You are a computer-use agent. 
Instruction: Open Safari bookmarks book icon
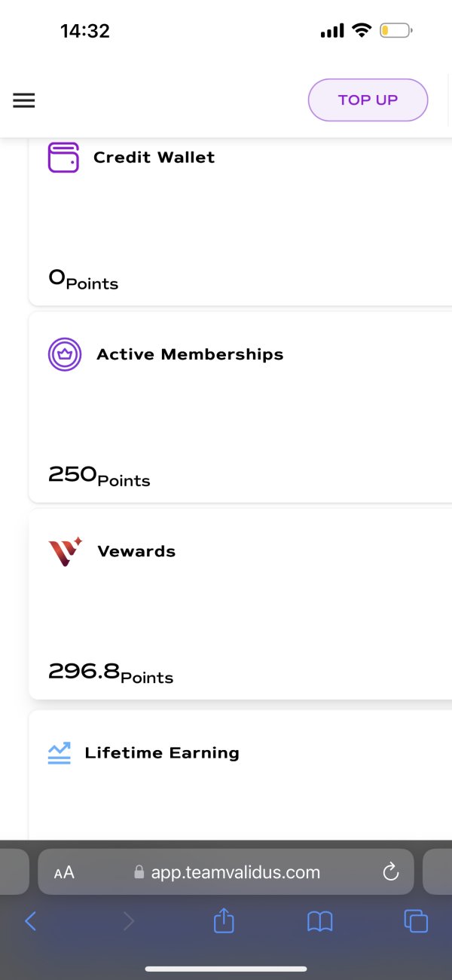click(320, 921)
